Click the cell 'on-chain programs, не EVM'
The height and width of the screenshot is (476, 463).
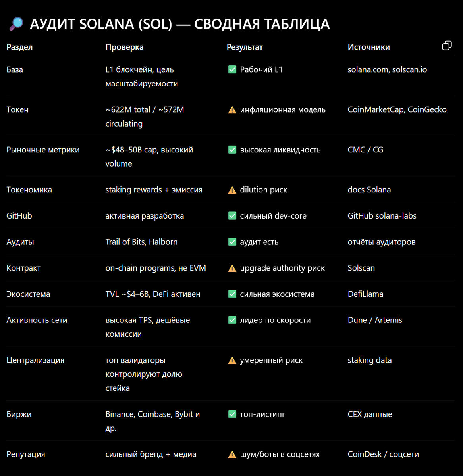click(x=156, y=268)
